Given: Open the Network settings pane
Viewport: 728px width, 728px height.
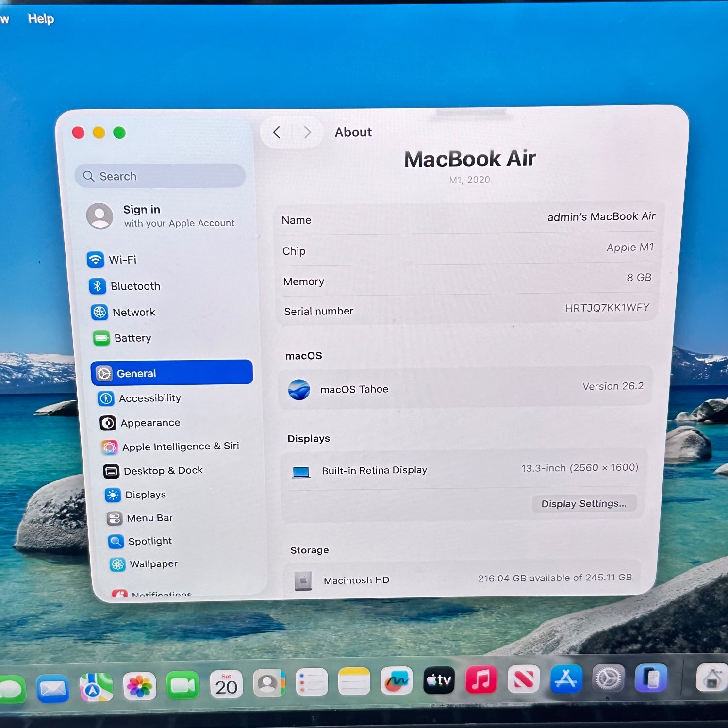Looking at the screenshot, I should 133,312.
